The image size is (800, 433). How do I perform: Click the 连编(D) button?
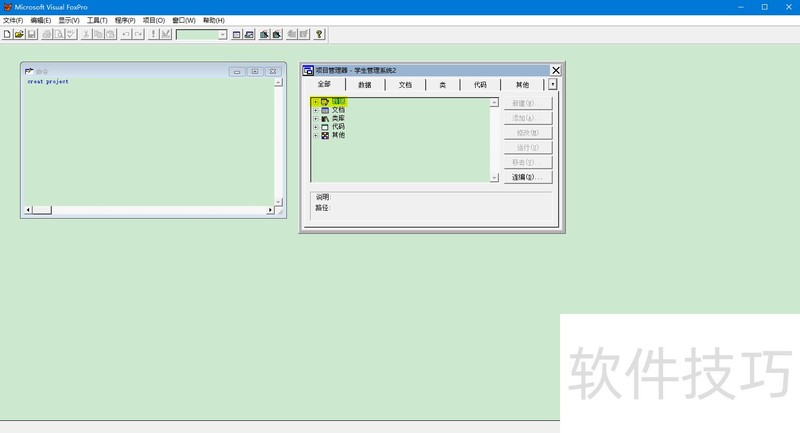point(528,177)
